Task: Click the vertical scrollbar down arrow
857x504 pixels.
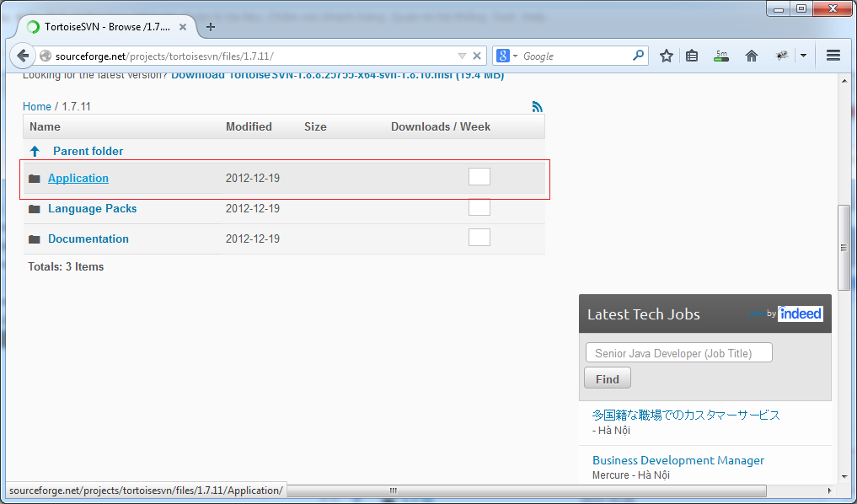Action: pyautogui.click(x=844, y=477)
